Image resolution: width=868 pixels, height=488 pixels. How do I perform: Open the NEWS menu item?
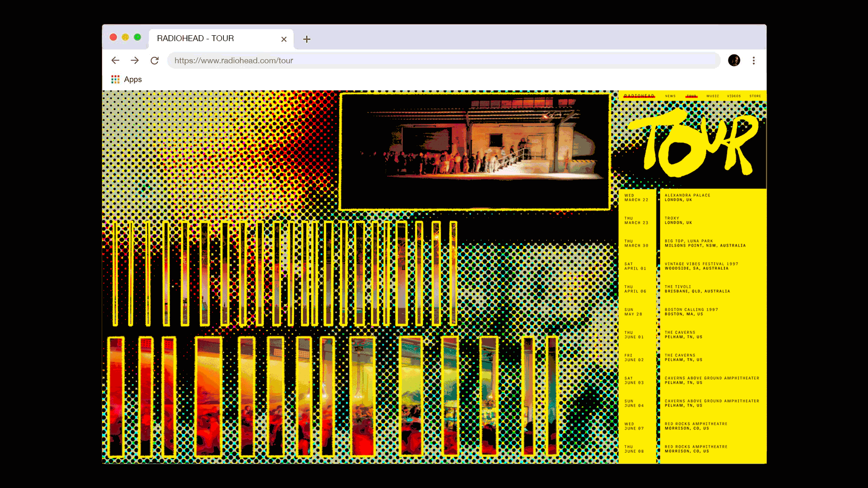(x=670, y=96)
